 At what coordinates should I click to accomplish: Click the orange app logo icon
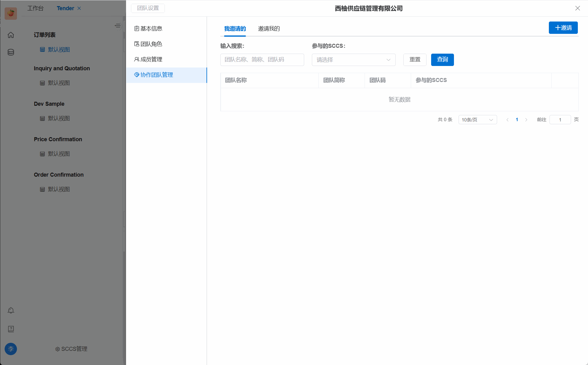pos(11,13)
